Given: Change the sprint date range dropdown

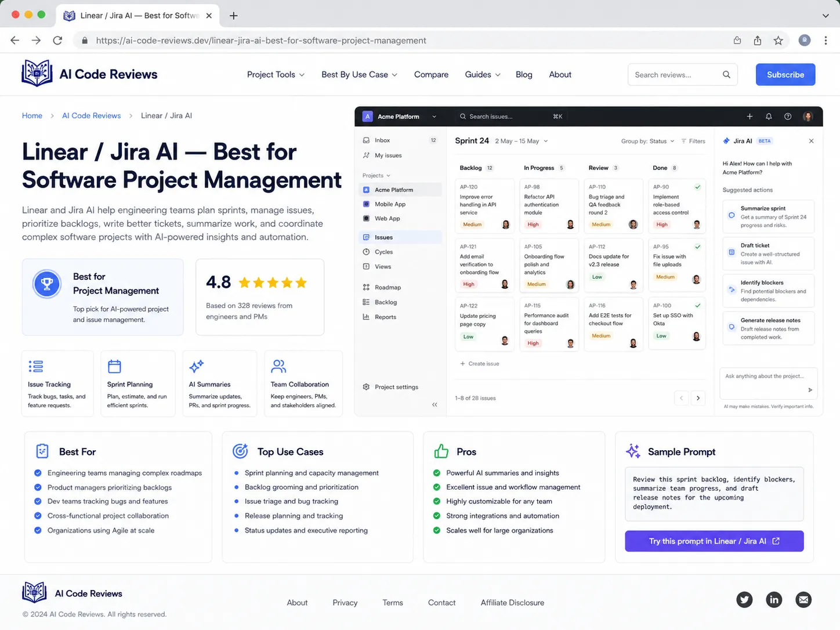Looking at the screenshot, I should pos(521,141).
